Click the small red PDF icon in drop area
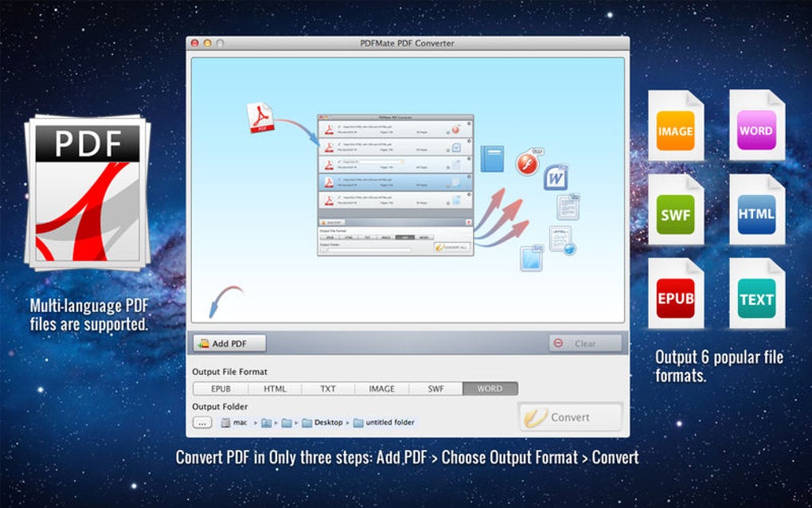Screen dimensions: 812x508 (x=260, y=118)
